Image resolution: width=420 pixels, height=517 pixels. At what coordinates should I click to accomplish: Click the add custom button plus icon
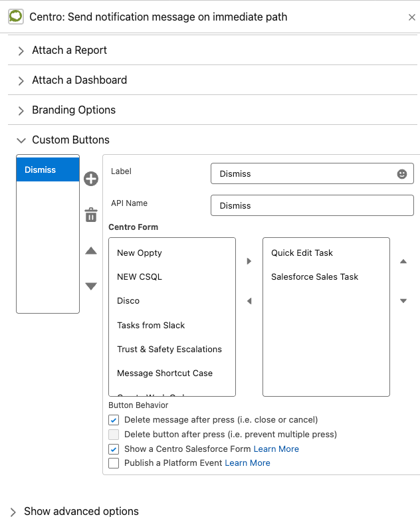[x=91, y=179]
